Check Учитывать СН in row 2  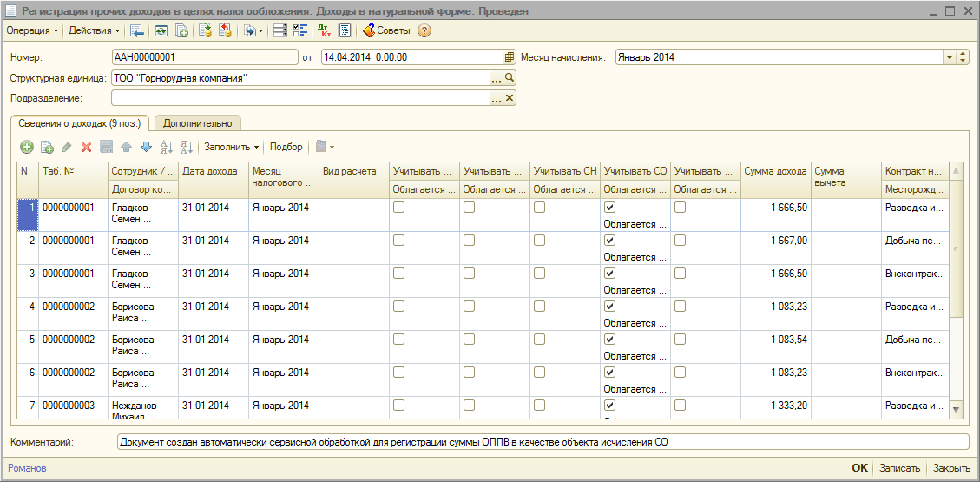click(539, 241)
